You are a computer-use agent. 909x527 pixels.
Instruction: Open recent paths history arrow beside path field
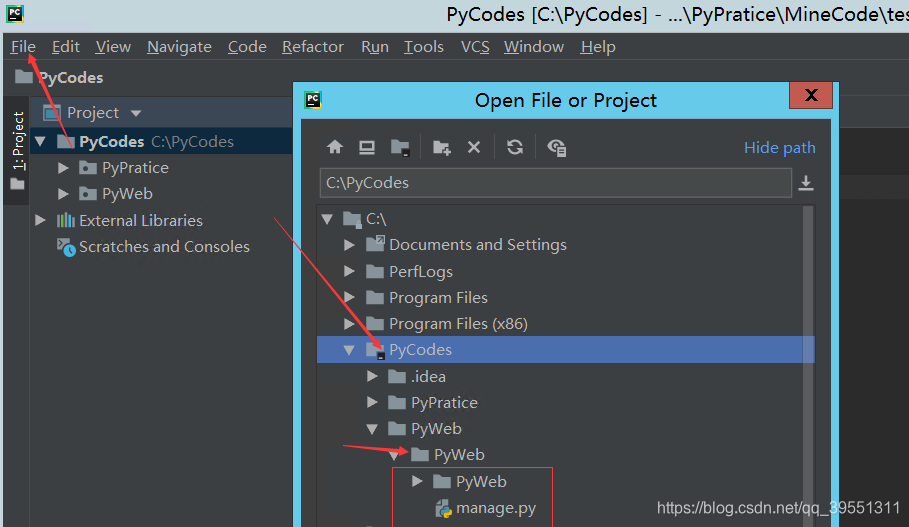pyautogui.click(x=806, y=183)
